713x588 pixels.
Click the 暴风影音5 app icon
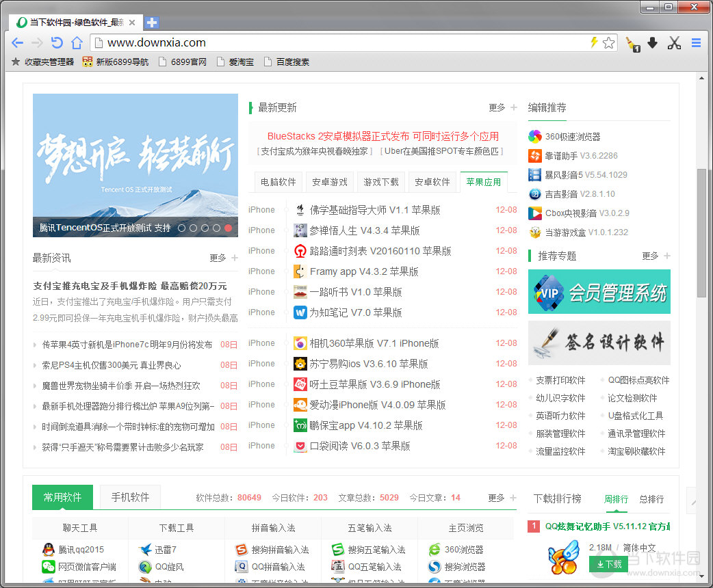535,174
